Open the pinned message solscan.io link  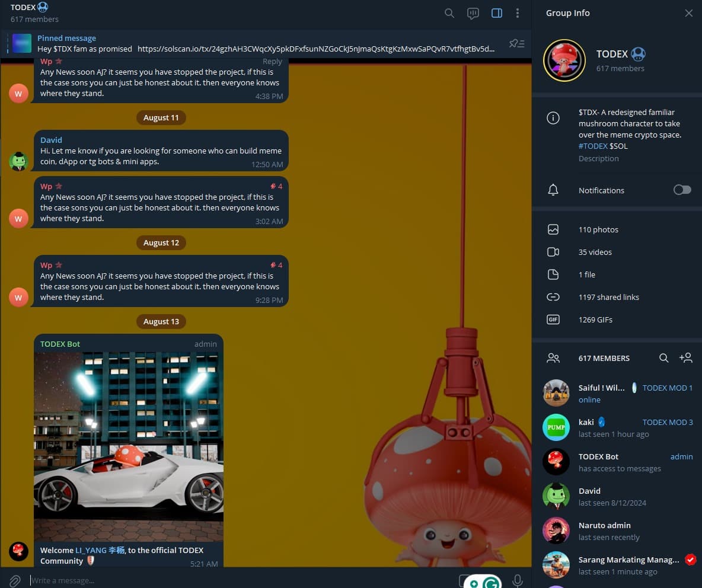[315, 49]
